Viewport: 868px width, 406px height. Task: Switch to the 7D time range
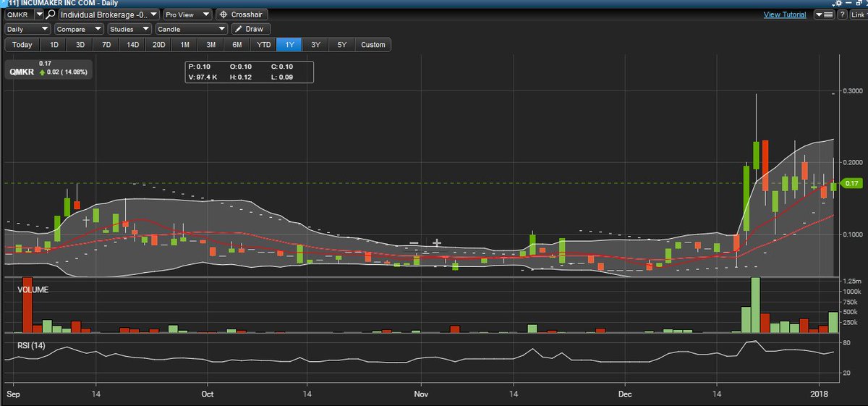point(106,45)
